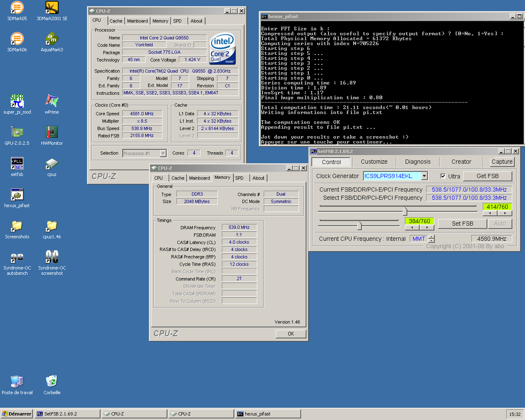Click the Intel Core 2 Quad logo
Viewport: 525px width, 420px height.
tap(222, 49)
